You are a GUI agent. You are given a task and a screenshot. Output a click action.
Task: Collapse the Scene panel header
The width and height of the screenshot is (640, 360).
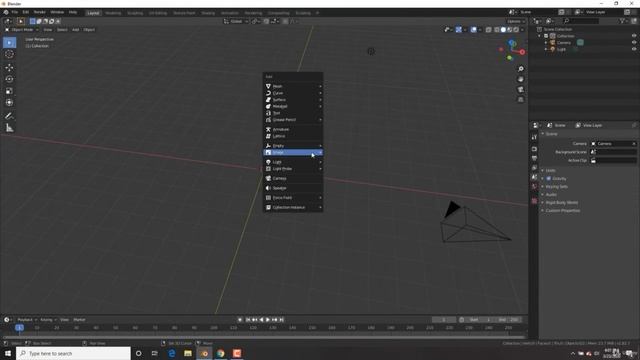pos(551,134)
